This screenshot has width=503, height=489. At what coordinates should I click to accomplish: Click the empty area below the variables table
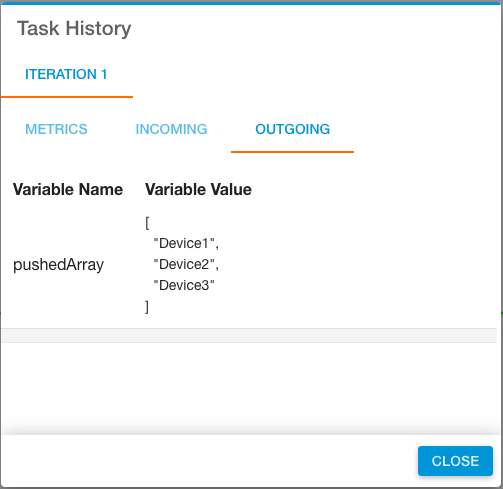[249, 388]
